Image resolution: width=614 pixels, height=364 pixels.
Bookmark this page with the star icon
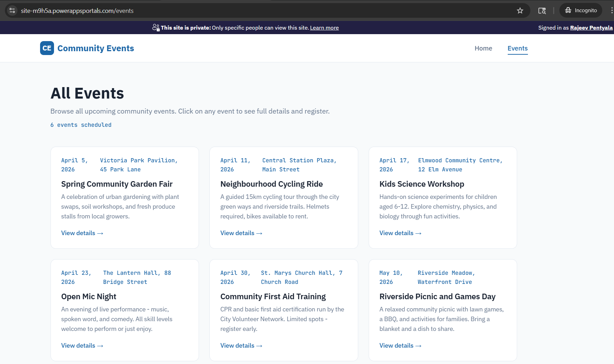coord(520,11)
